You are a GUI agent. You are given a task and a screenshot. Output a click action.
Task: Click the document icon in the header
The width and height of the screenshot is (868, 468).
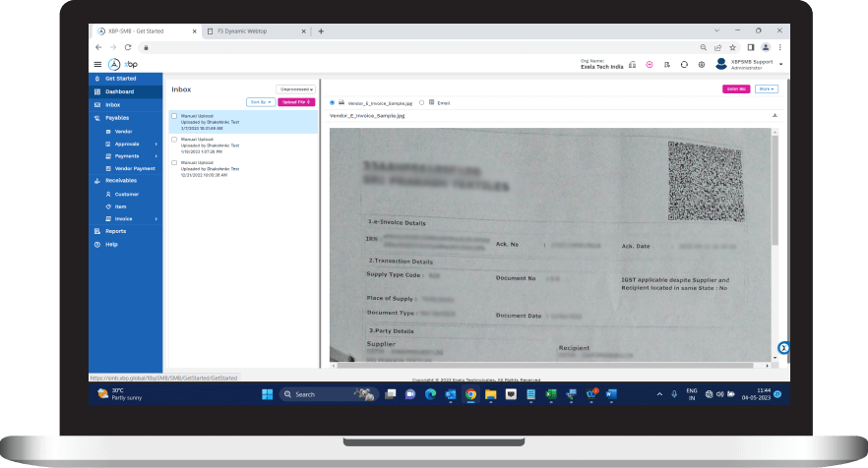pyautogui.click(x=667, y=65)
